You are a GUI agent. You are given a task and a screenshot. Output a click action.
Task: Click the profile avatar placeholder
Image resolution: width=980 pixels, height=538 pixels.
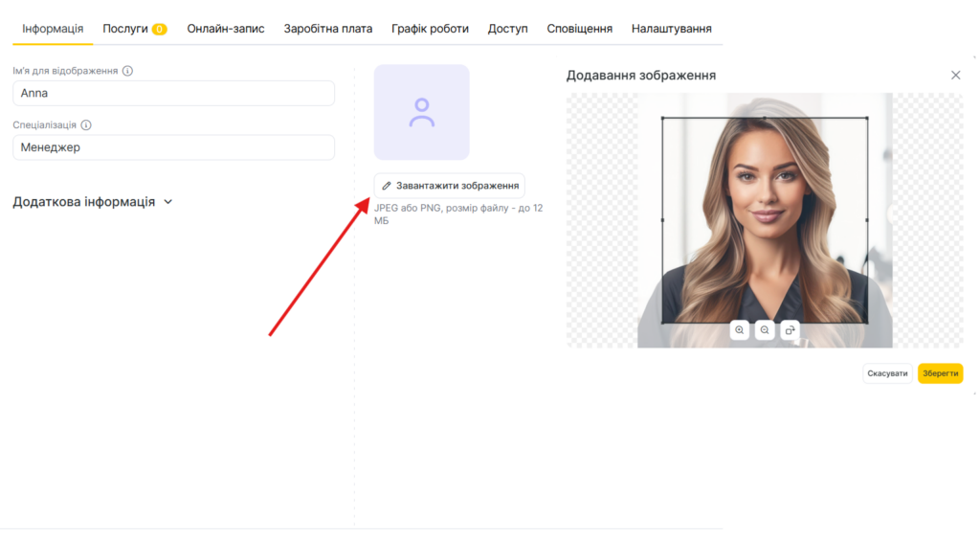[421, 112]
